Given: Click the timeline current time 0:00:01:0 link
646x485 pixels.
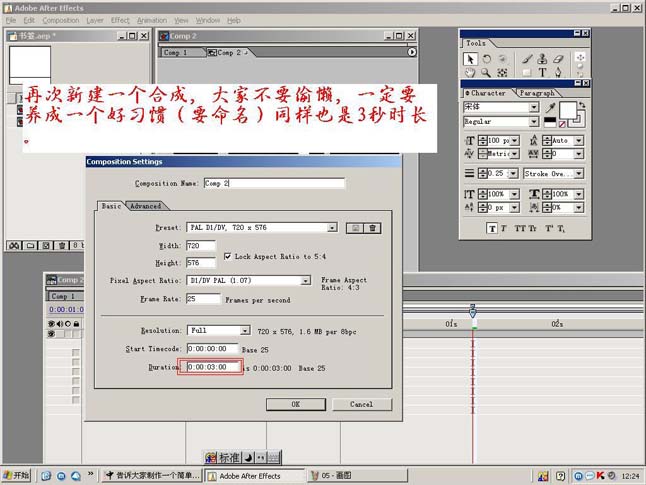Looking at the screenshot, I should pyautogui.click(x=66, y=309).
